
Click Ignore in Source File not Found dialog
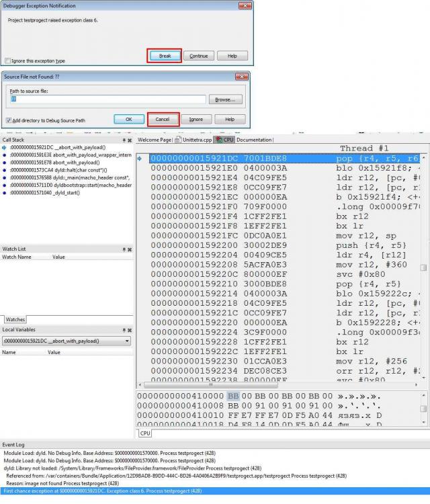pyautogui.click(x=196, y=119)
